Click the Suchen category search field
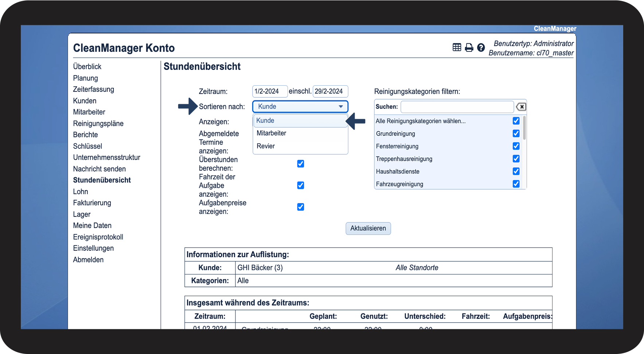 (x=457, y=107)
